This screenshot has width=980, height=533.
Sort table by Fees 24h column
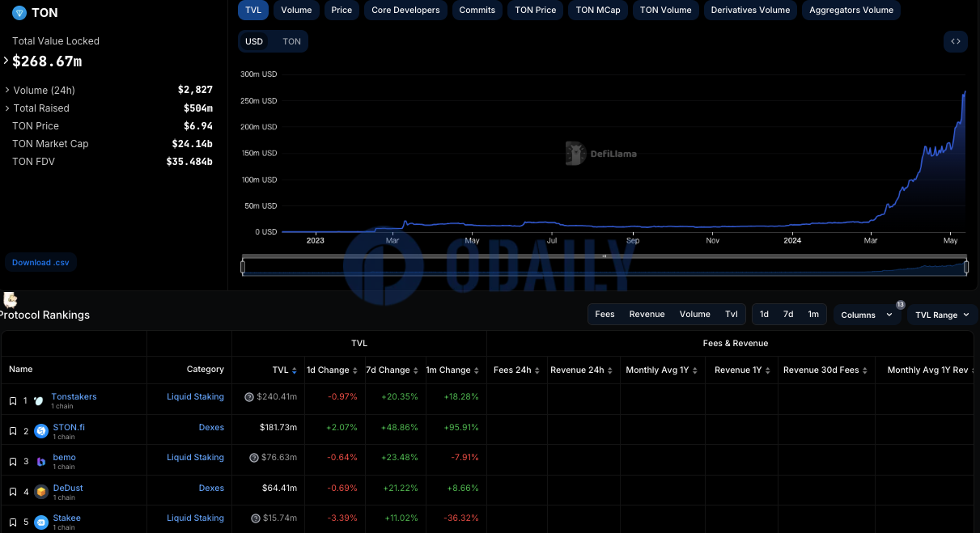(537, 370)
